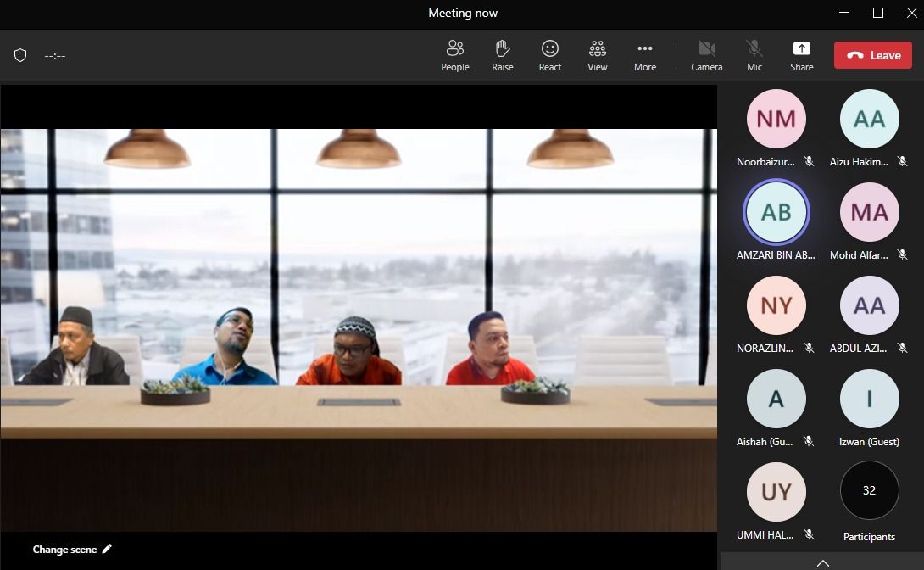This screenshot has height=570, width=924.
Task: Click the Mohd Alfar MA avatar
Action: pos(869,212)
